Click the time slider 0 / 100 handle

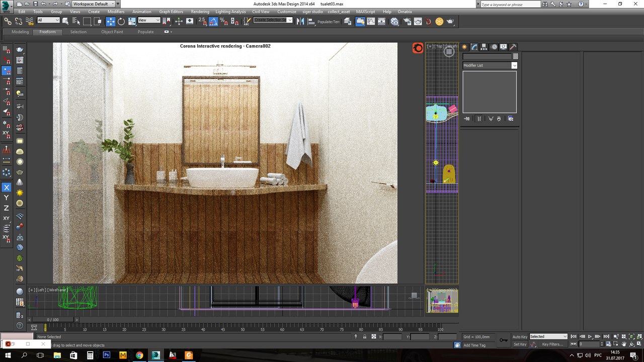point(53,320)
